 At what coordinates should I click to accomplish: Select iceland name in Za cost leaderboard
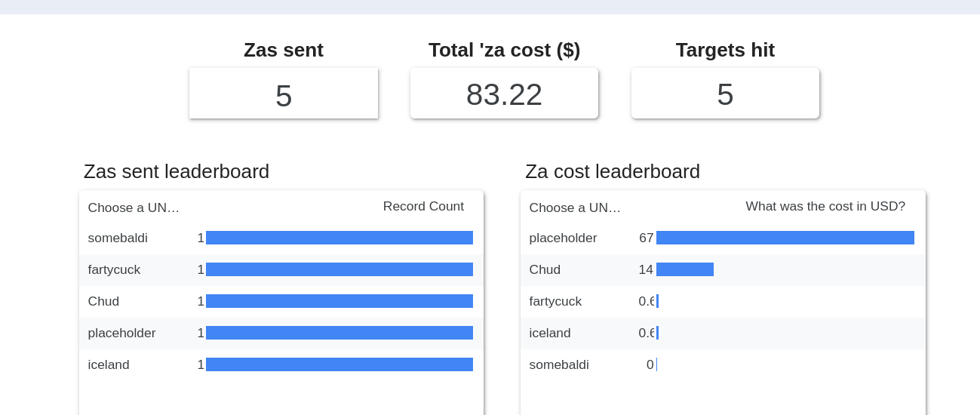click(x=550, y=334)
